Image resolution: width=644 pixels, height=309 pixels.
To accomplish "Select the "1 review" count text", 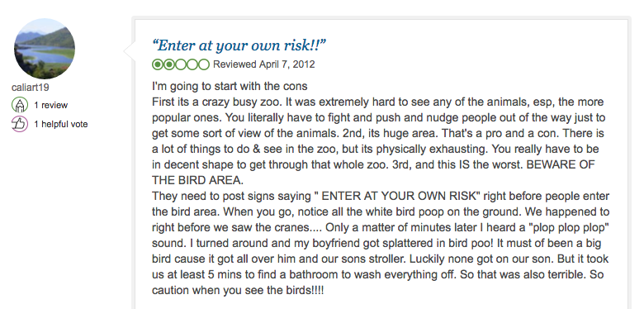I will click(51, 105).
